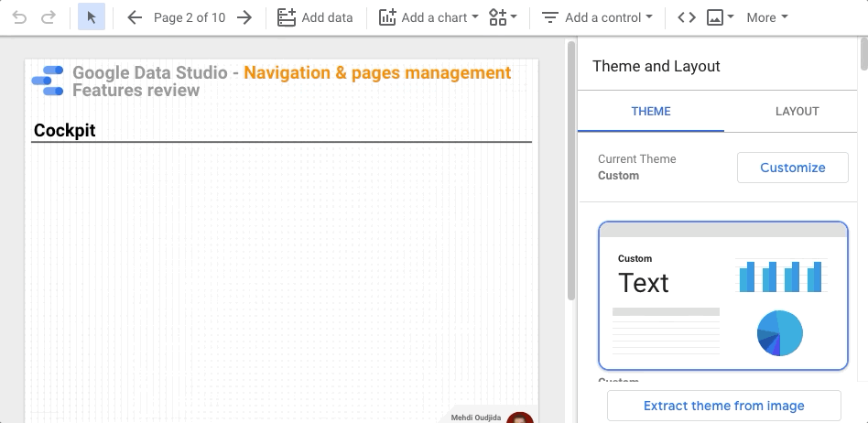This screenshot has width=868, height=423.
Task: Switch to the THEME tab
Action: pyautogui.click(x=651, y=112)
